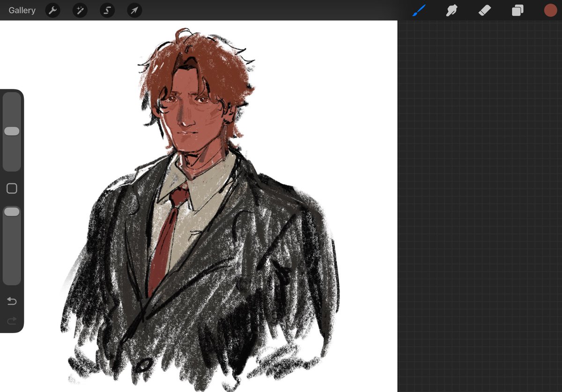This screenshot has width=562, height=392.
Task: Tap the square Modify button on the sidebar
Action: click(x=12, y=188)
